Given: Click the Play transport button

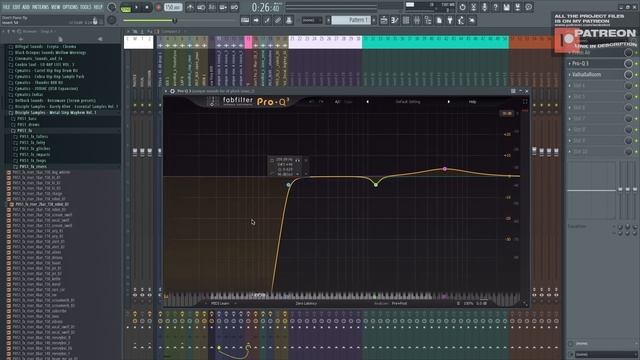Looking at the screenshot, I should pyautogui.click(x=137, y=7).
